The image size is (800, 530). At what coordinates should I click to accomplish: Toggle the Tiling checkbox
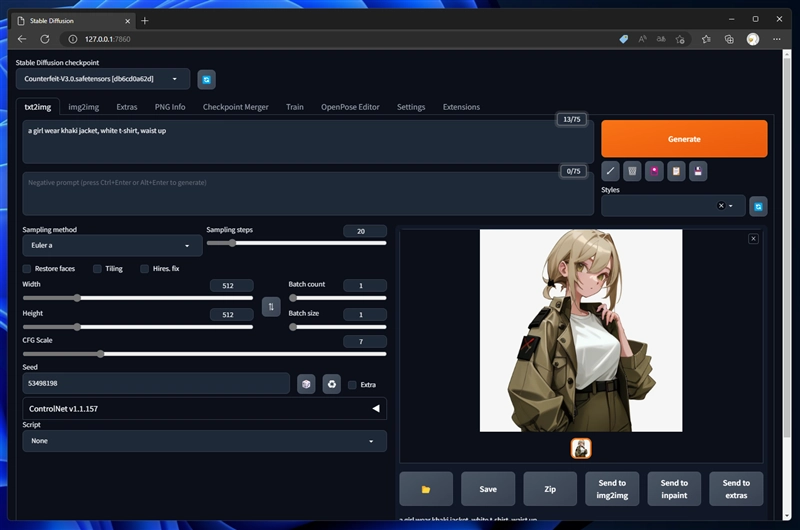[x=97, y=269]
